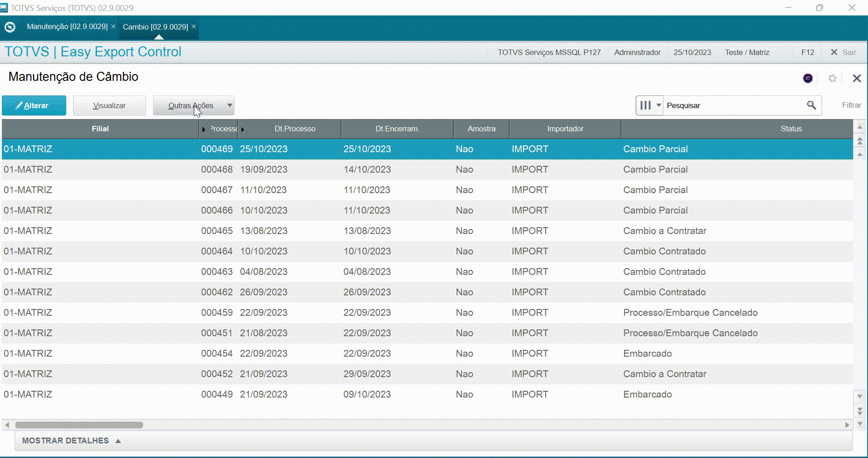
Task: Click the page-down double arrow on scrollbar
Action: coord(859,411)
